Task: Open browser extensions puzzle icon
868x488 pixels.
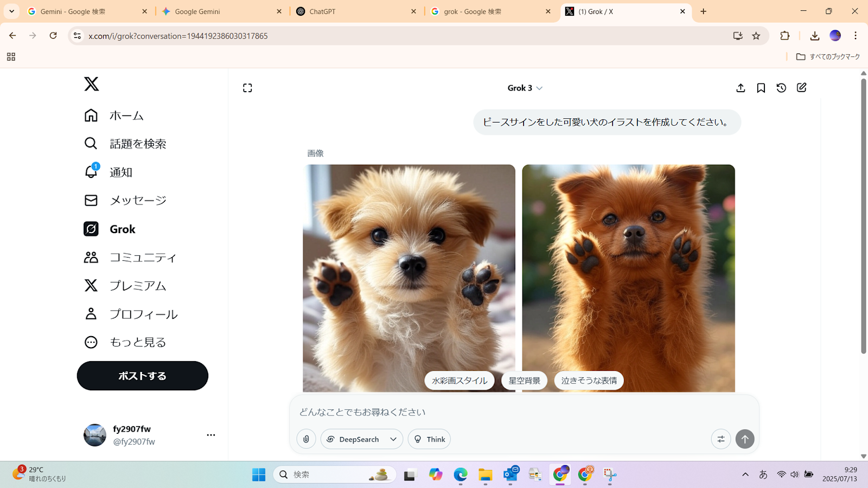Action: (x=785, y=36)
